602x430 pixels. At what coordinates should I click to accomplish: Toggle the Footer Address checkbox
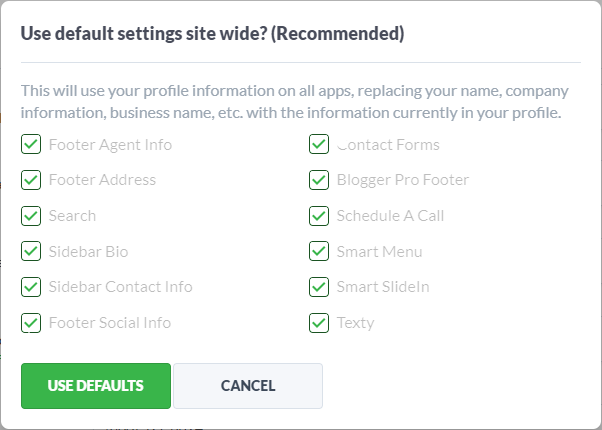[31, 180]
